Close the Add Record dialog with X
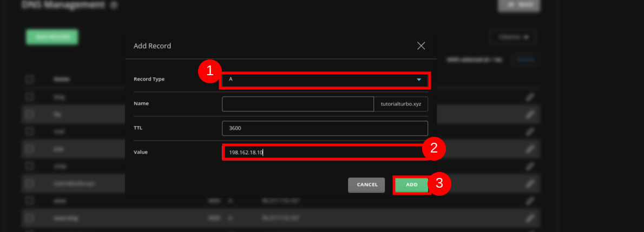Screen dimensions: 644x232 pyautogui.click(x=421, y=46)
